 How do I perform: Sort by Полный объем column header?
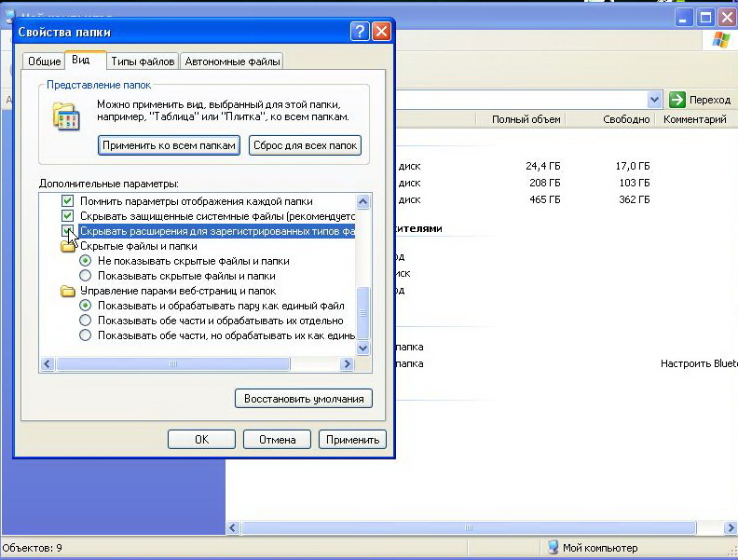point(521,119)
